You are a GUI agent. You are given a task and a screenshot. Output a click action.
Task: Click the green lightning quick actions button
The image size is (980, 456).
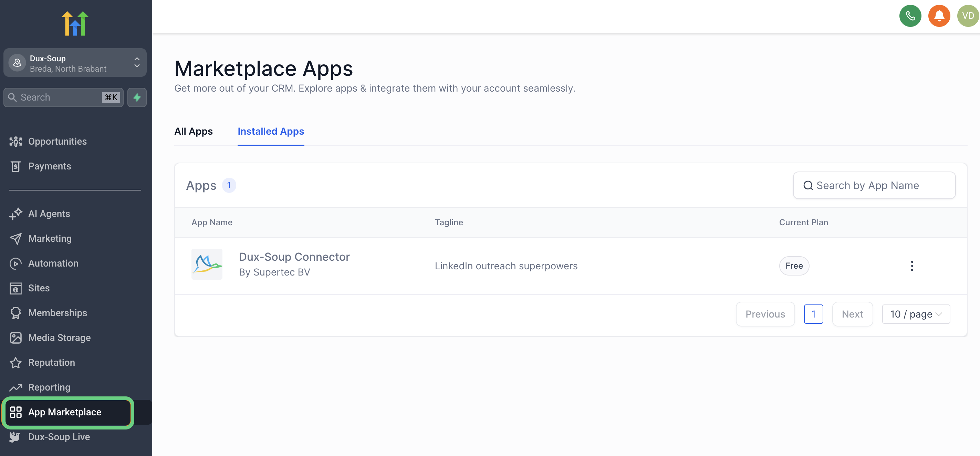click(137, 97)
